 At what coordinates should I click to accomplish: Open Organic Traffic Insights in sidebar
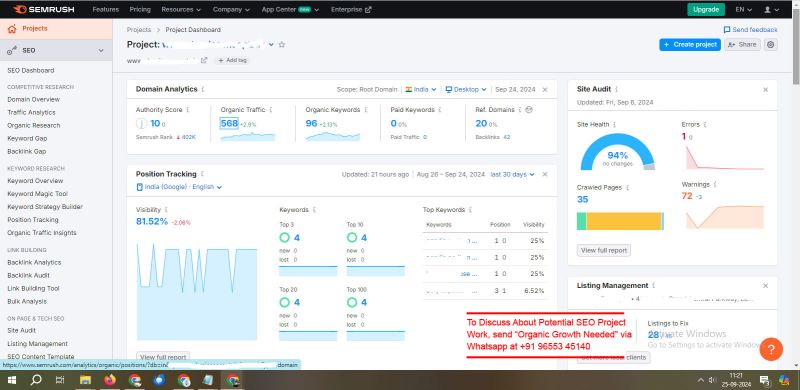[42, 233]
